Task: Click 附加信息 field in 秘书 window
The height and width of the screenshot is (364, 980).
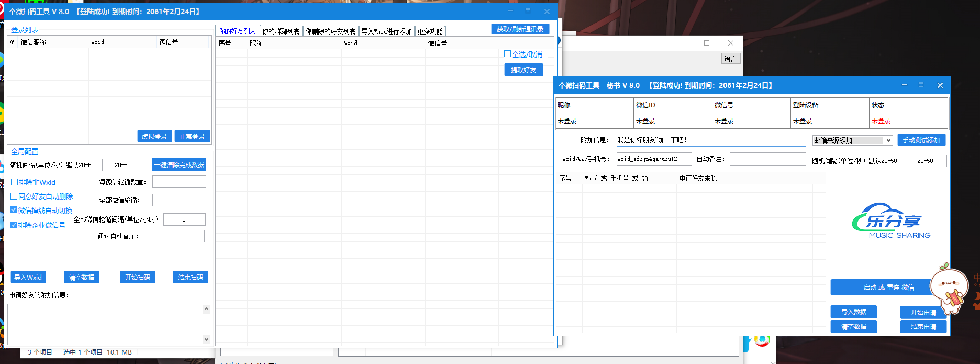Action: click(711, 140)
